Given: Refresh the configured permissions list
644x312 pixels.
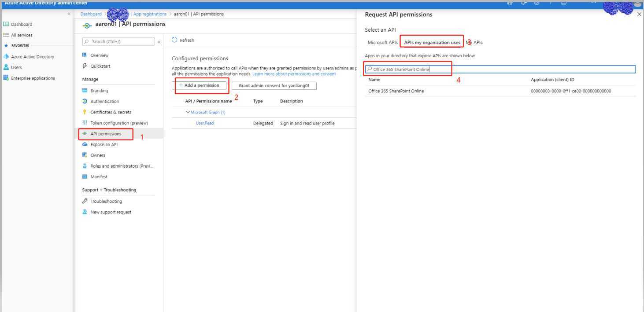Looking at the screenshot, I should click(x=183, y=40).
